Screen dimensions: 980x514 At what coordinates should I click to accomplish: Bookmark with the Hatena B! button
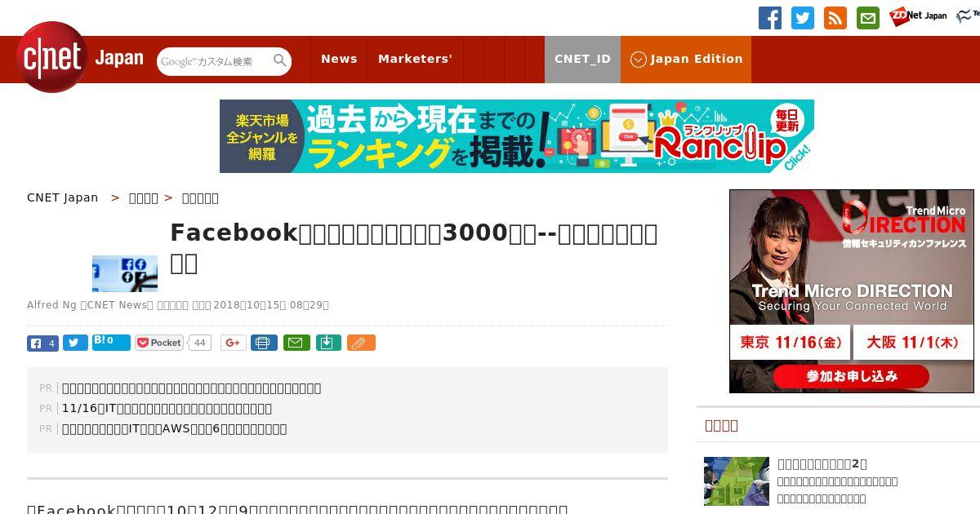(x=111, y=342)
